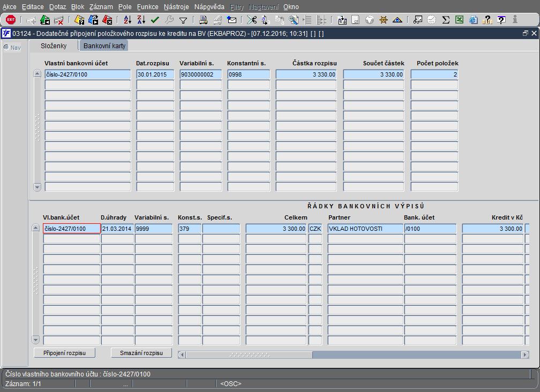The width and height of the screenshot is (540, 392).
Task: Sort ascending with the A-Z icon
Action: 127,20
